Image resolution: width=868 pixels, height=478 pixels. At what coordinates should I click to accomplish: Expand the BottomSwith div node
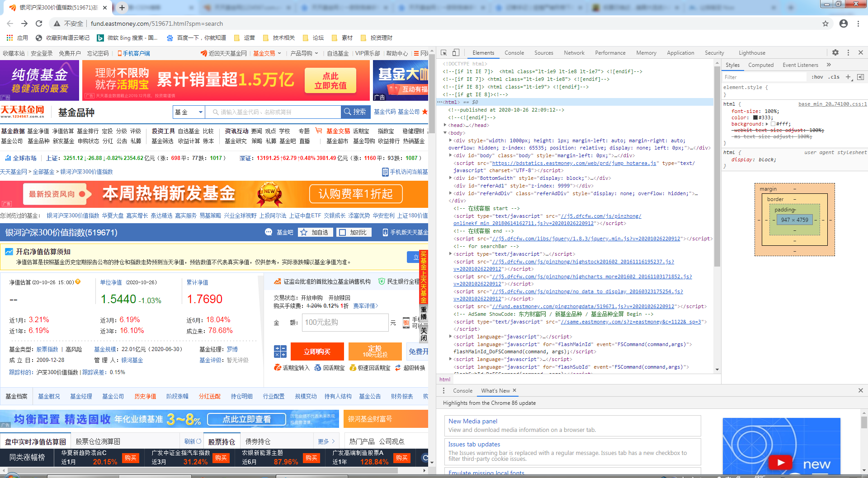pyautogui.click(x=450, y=178)
